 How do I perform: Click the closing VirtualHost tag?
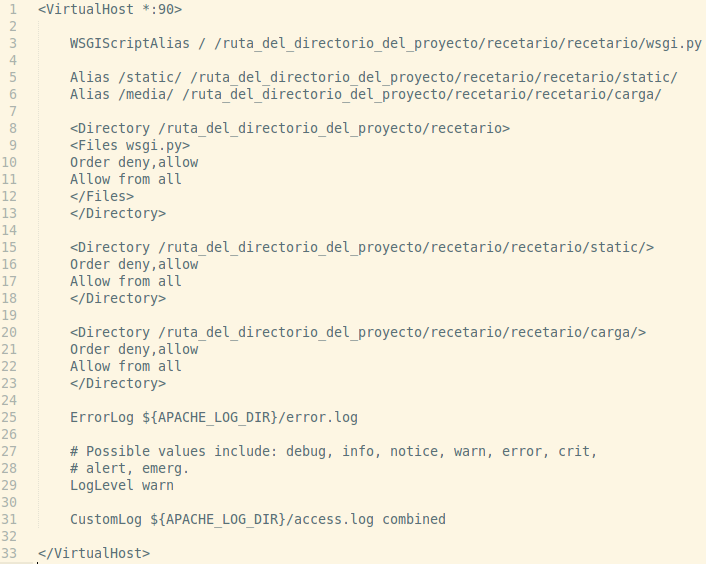[x=94, y=554]
